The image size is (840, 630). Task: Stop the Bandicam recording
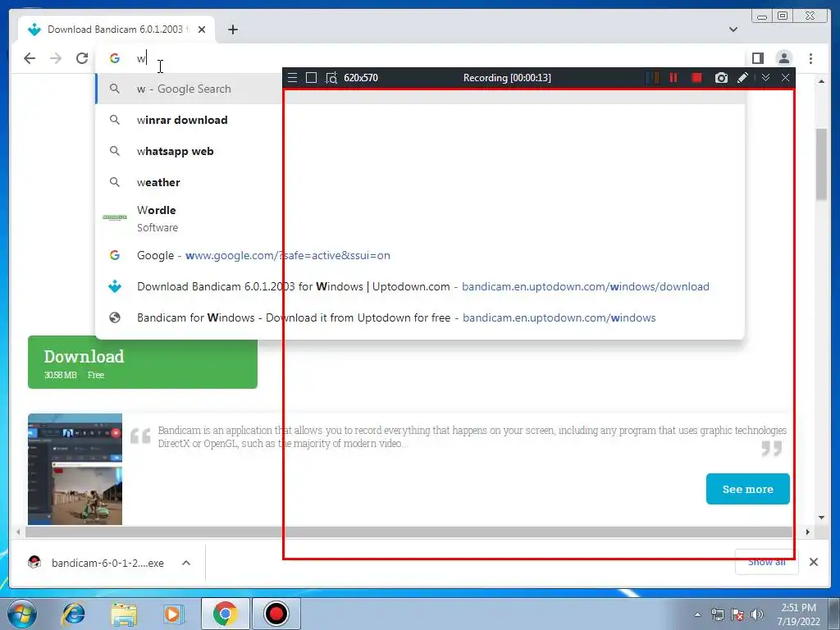(697, 78)
